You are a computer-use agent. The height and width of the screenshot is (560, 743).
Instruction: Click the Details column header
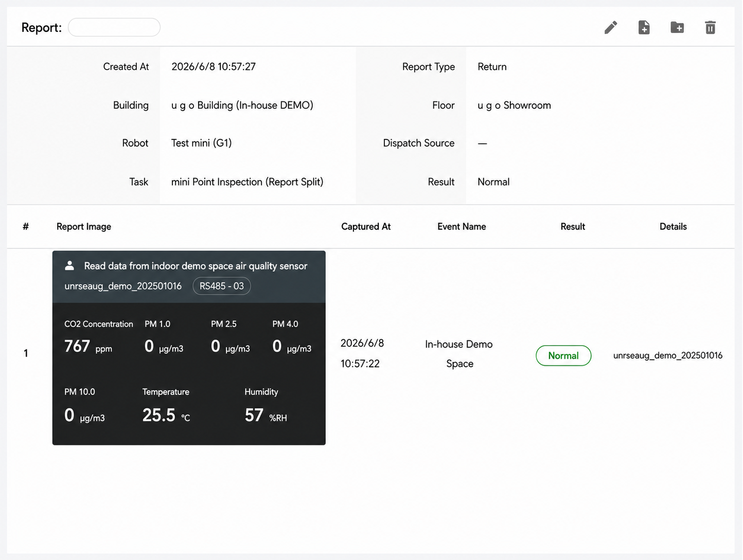click(673, 226)
